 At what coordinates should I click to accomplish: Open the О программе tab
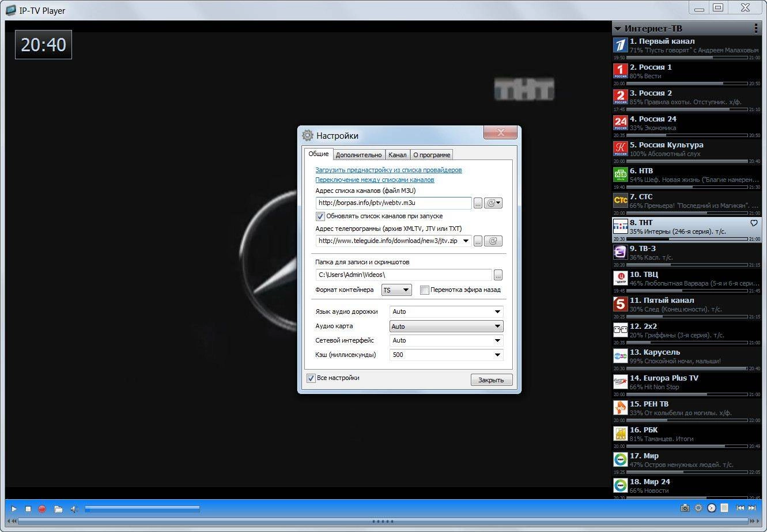(x=432, y=154)
